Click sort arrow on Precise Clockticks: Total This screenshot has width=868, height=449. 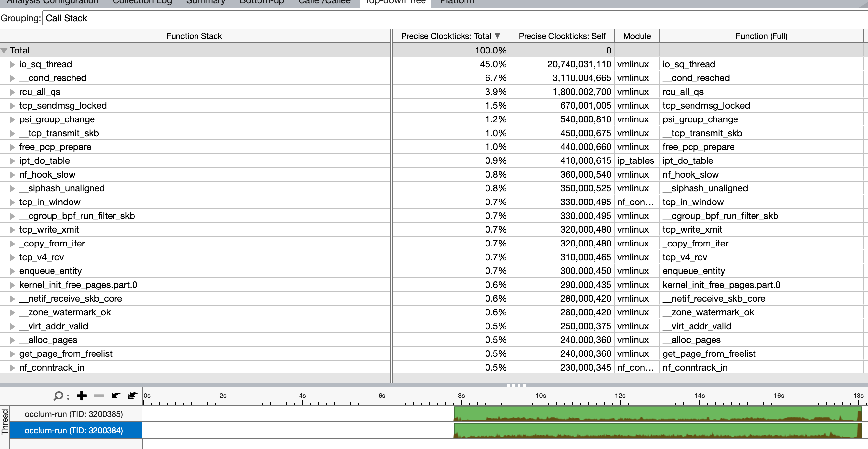pyautogui.click(x=497, y=36)
